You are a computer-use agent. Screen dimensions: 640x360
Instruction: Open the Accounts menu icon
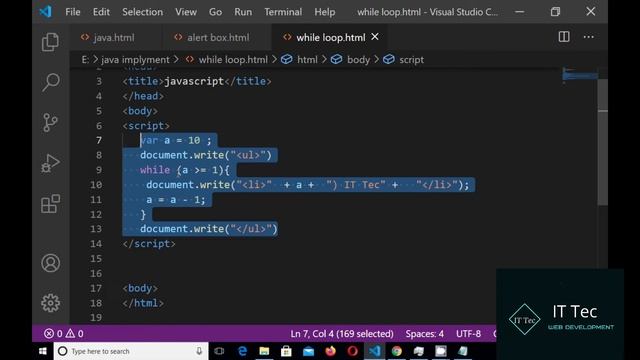point(51,263)
